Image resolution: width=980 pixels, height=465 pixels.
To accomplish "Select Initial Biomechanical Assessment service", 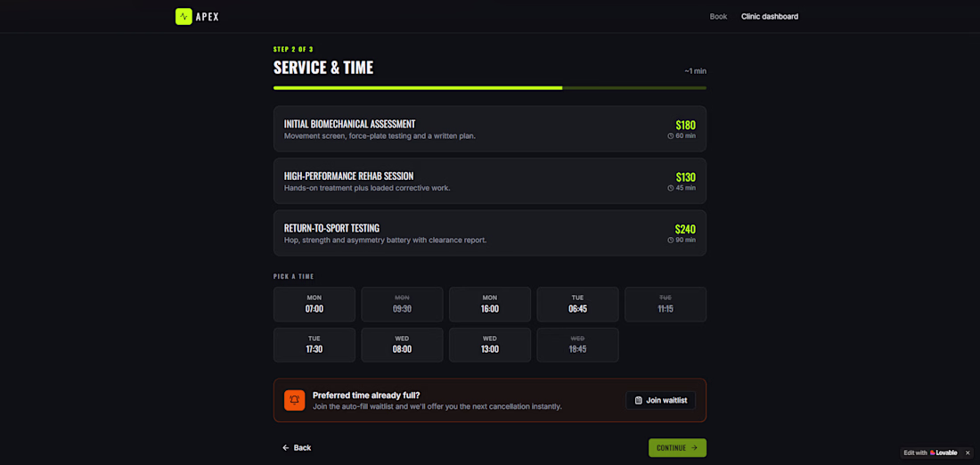I will pos(490,129).
